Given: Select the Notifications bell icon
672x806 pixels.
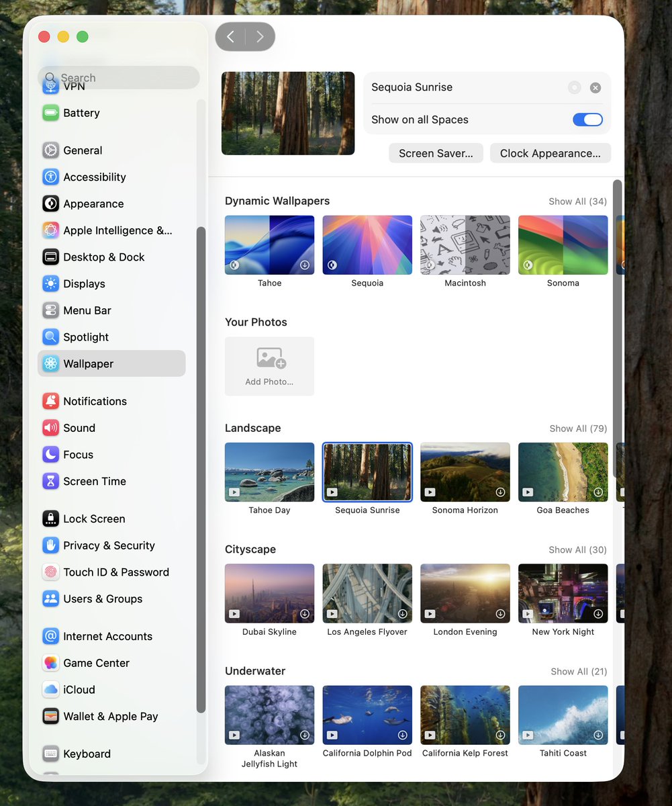Looking at the screenshot, I should pyautogui.click(x=51, y=402).
